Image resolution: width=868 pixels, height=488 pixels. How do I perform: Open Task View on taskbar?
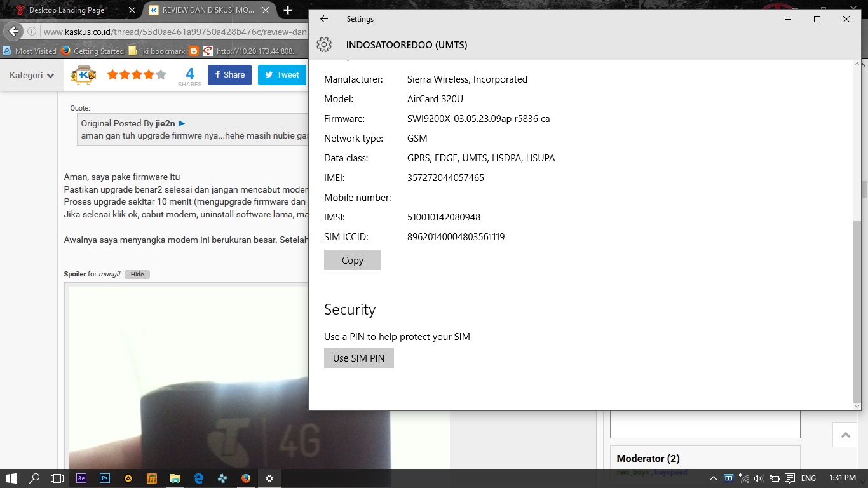57,478
